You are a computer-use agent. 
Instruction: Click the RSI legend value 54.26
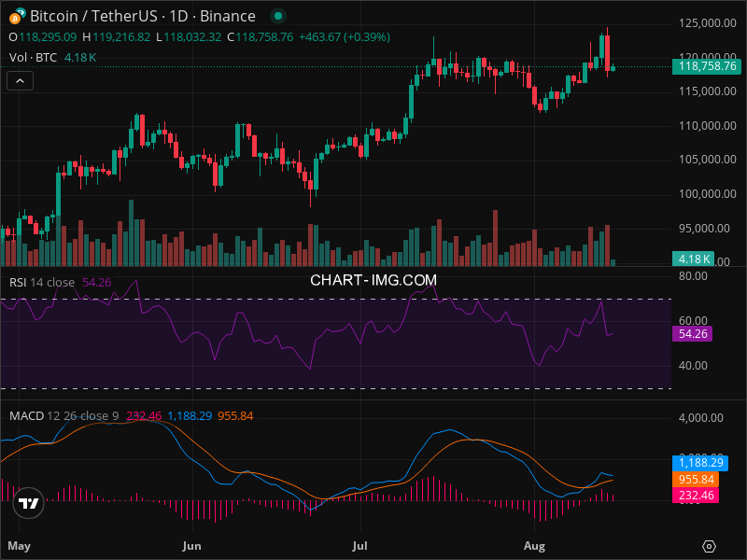[97, 283]
